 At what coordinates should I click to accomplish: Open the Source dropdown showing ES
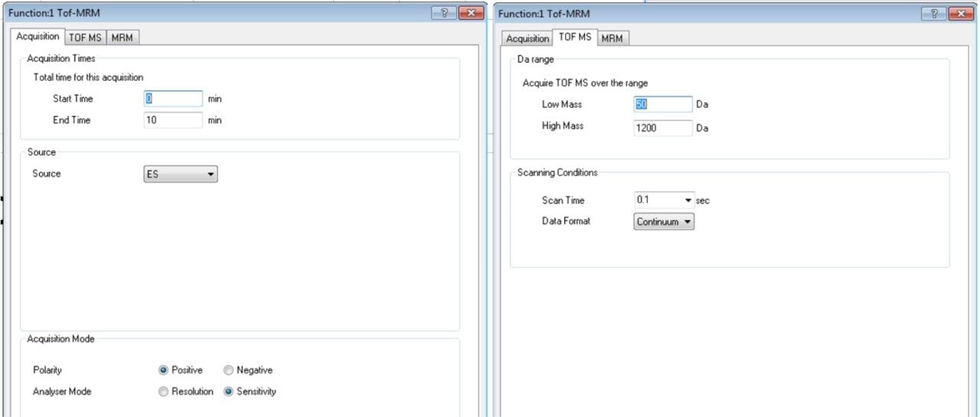coord(181,174)
